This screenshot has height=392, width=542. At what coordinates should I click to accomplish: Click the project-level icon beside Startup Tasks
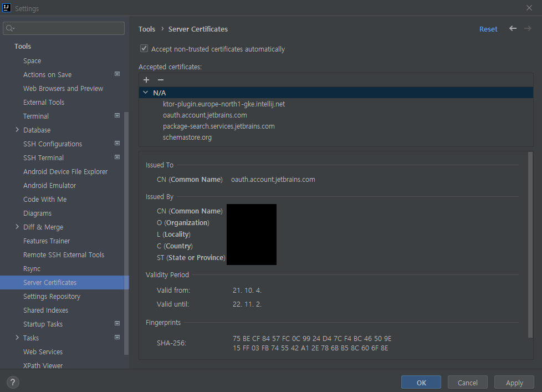[117, 323]
